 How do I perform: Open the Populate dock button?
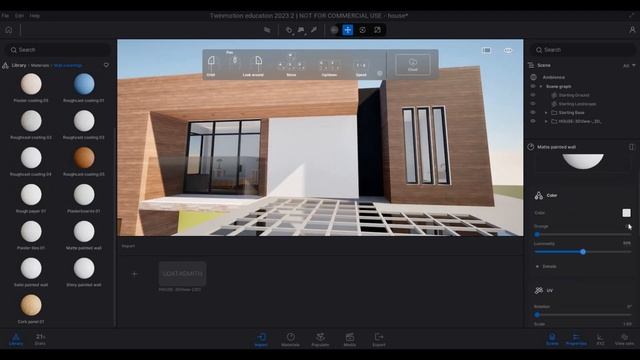[320, 339]
